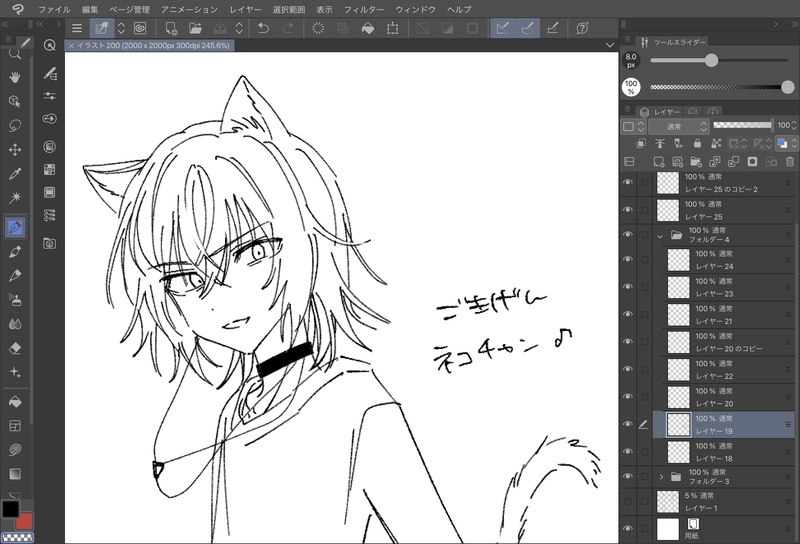Open the ファイル menu
Viewport: 800px width, 544px height.
click(x=55, y=9)
